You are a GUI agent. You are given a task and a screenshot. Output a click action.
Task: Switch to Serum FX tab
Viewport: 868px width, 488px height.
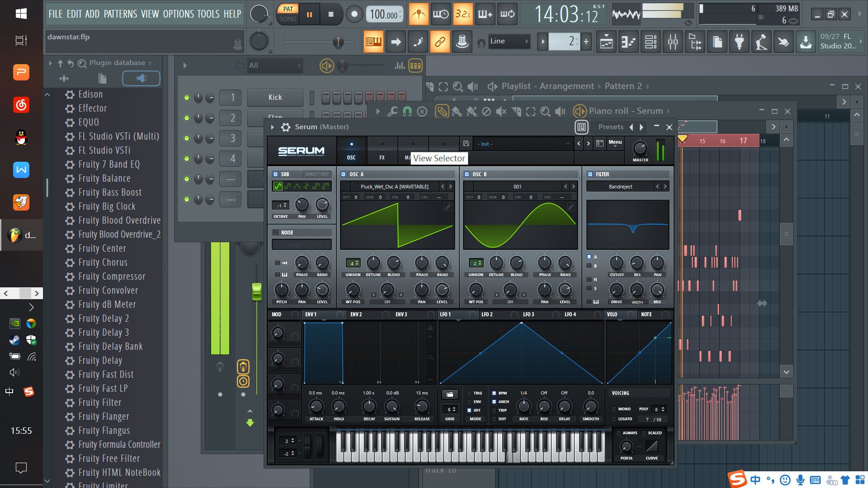tap(382, 151)
